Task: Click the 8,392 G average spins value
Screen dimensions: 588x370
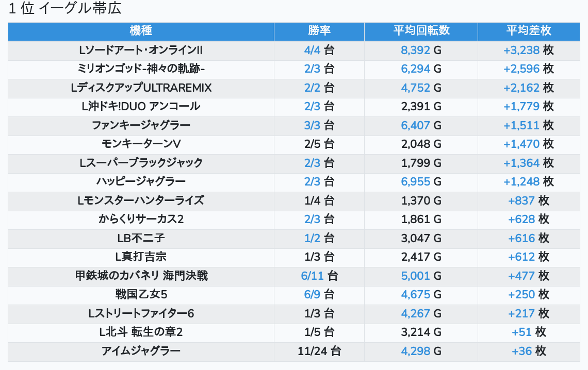Action: [421, 50]
